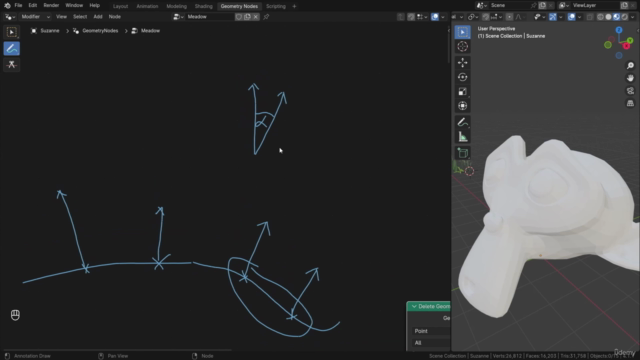640x360 pixels.
Task: Switch to the Shading workspace tab
Action: (203, 6)
